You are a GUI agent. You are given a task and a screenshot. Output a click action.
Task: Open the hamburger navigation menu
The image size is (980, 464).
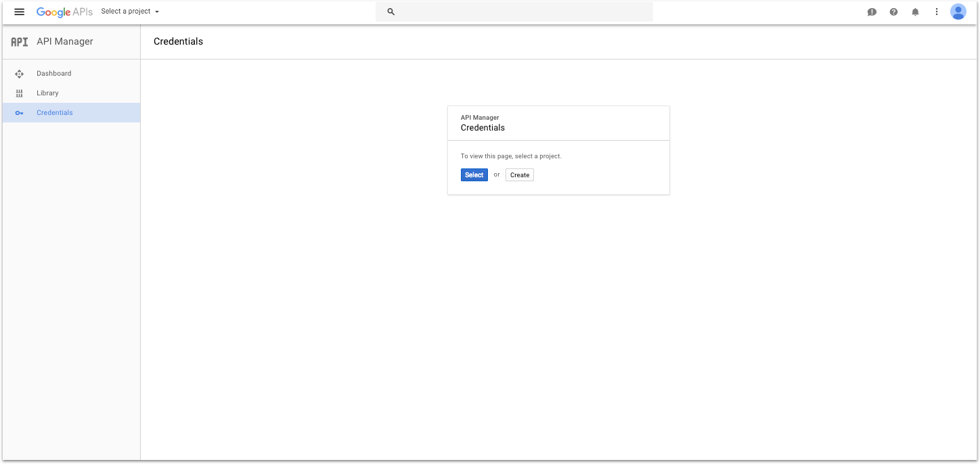(x=19, y=12)
